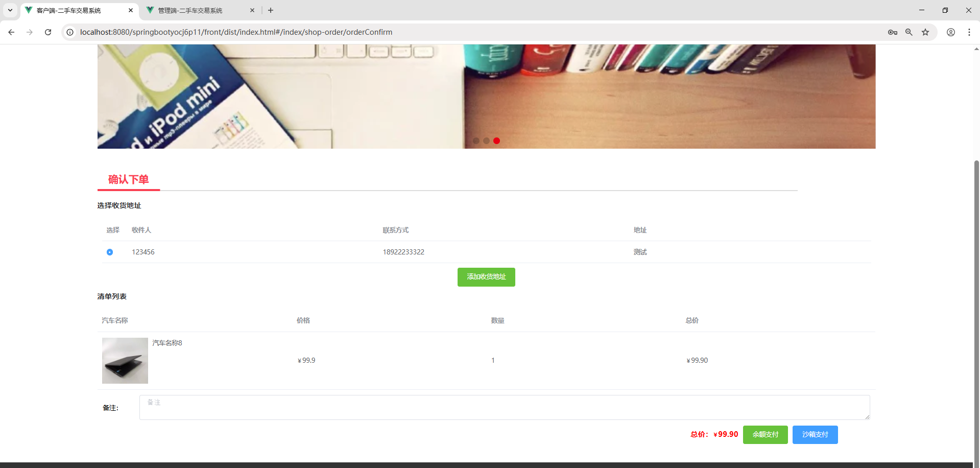This screenshot has height=468, width=980.
Task: Select the active red carousel dot
Action: coord(496,141)
